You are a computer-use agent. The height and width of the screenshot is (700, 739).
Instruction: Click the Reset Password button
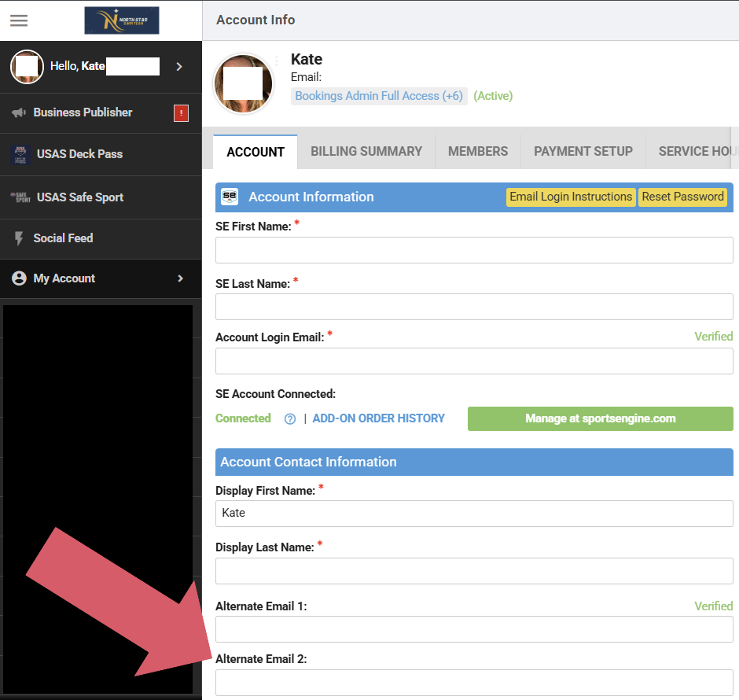point(682,197)
